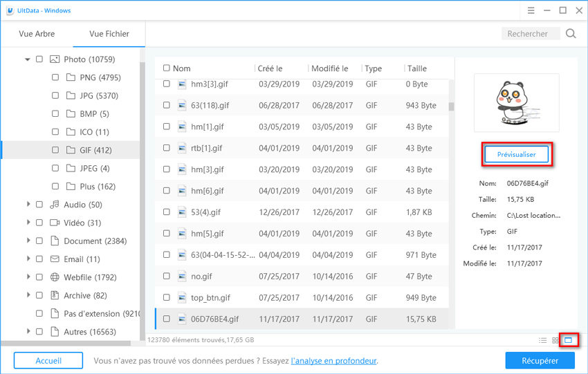Click file icon of 63(118).gif
This screenshot has height=374, width=588.
[182, 105]
